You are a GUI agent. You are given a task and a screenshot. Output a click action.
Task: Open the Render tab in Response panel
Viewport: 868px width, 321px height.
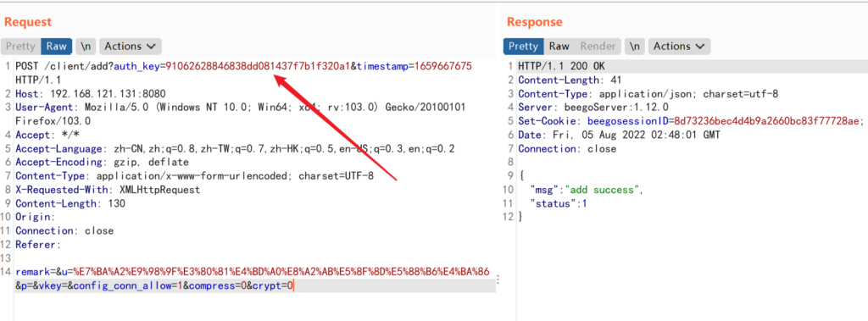[598, 46]
